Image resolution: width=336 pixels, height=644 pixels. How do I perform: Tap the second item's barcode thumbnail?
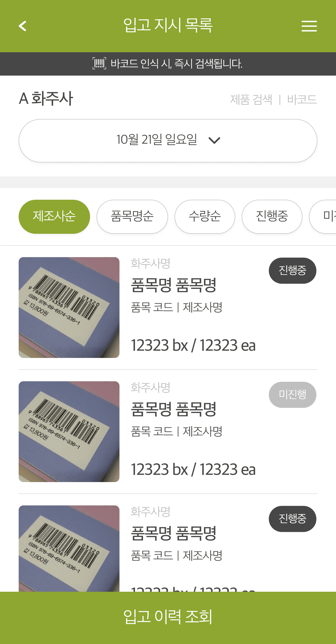pos(69,431)
